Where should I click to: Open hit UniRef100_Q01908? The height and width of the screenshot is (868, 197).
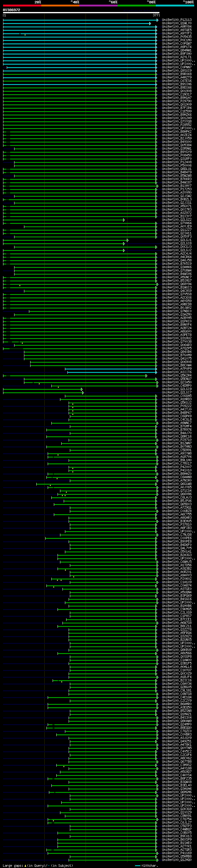click(x=177, y=91)
